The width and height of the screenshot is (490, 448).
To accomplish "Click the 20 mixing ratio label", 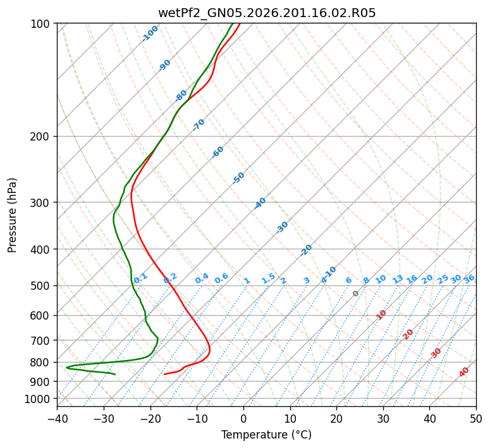I will [x=427, y=279].
